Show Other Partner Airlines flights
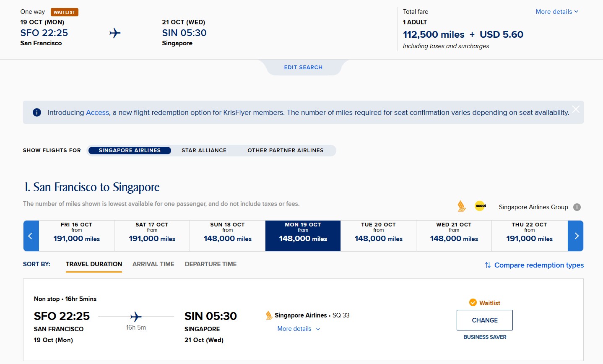Image resolution: width=603 pixels, height=364 pixels. 285,151
